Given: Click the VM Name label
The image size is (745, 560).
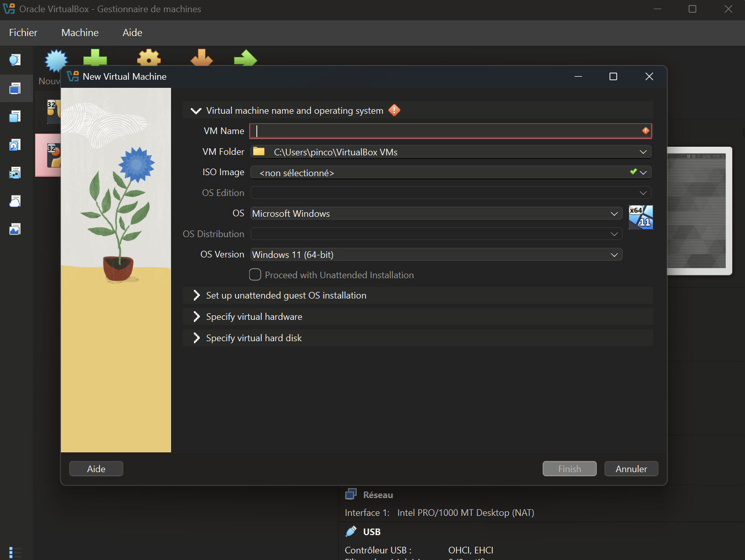Looking at the screenshot, I should 224,131.
